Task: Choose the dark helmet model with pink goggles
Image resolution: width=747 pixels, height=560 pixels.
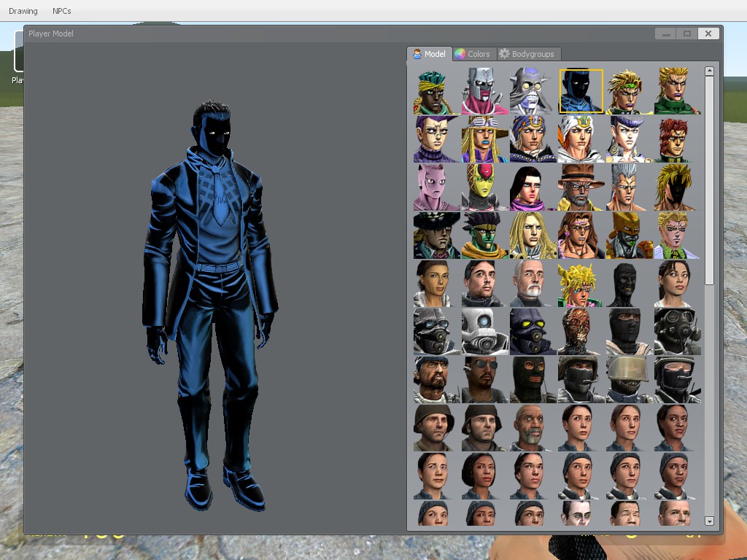Action: click(678, 380)
